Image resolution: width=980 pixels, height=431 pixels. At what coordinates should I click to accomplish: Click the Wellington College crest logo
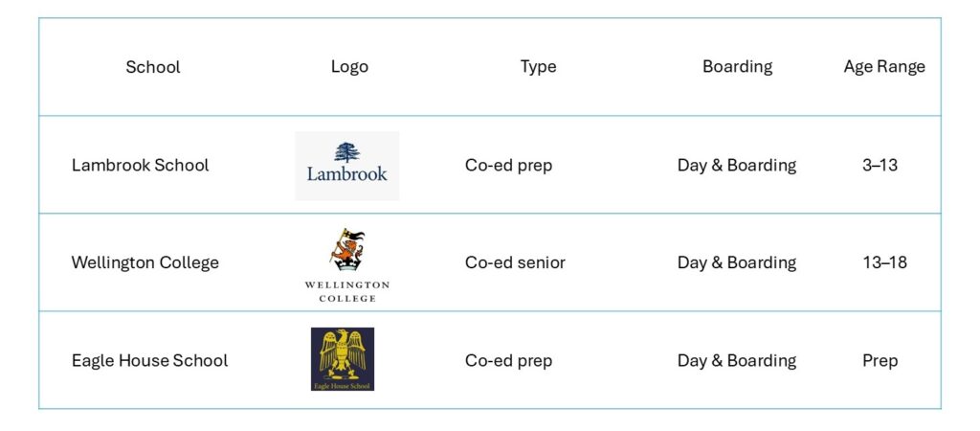[346, 264]
